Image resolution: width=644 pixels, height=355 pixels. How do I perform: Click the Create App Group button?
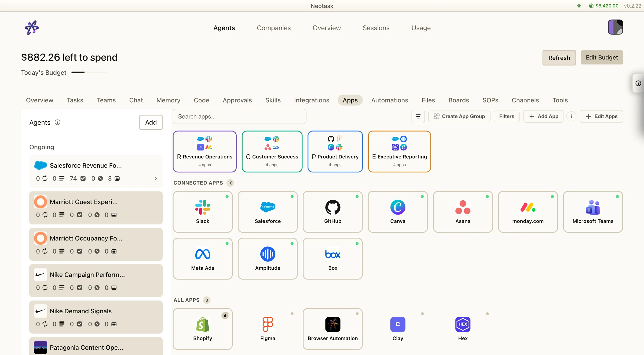click(x=459, y=117)
